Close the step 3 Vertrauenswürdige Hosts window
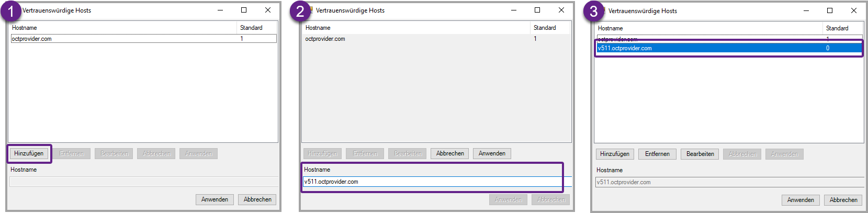The image size is (868, 213). point(854,10)
